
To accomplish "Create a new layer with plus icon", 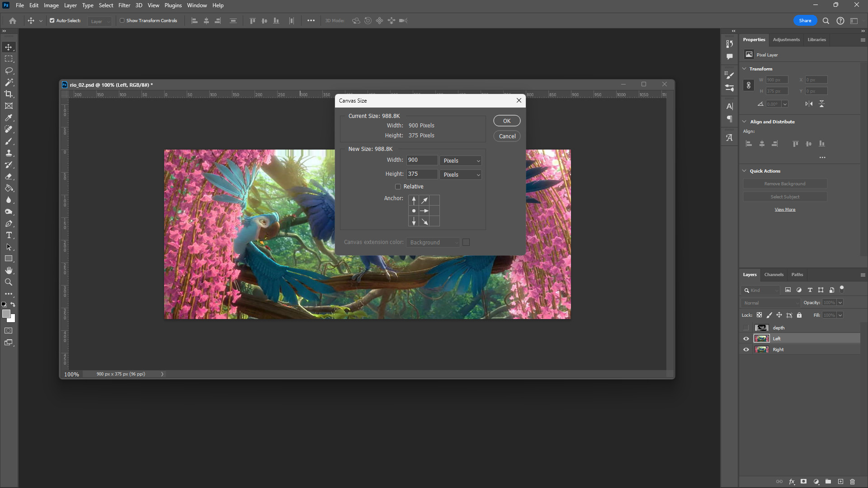I will coord(840,482).
